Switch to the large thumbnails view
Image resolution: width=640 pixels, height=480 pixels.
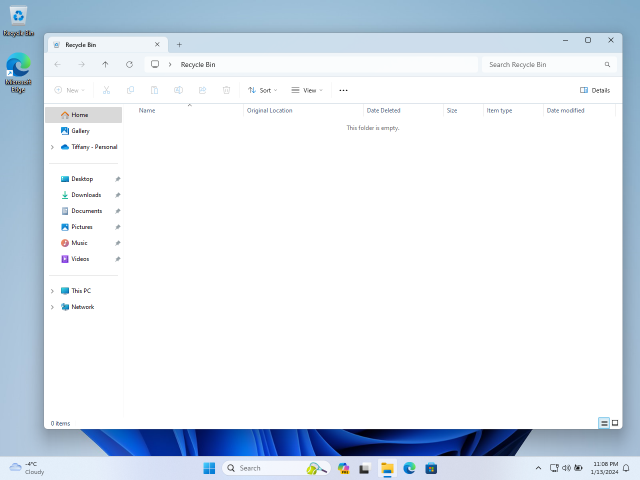click(x=615, y=423)
